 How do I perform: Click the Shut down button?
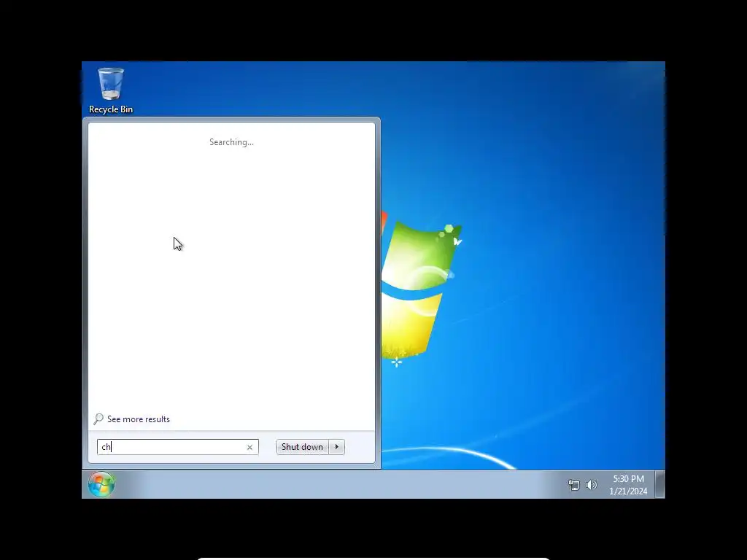point(303,447)
